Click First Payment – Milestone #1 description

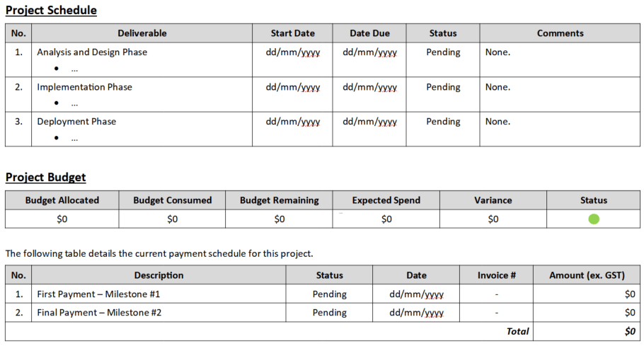99,294
